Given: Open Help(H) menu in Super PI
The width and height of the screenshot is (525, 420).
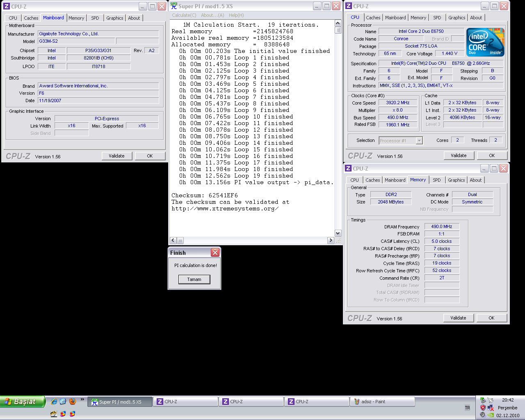Looking at the screenshot, I should (236, 15).
